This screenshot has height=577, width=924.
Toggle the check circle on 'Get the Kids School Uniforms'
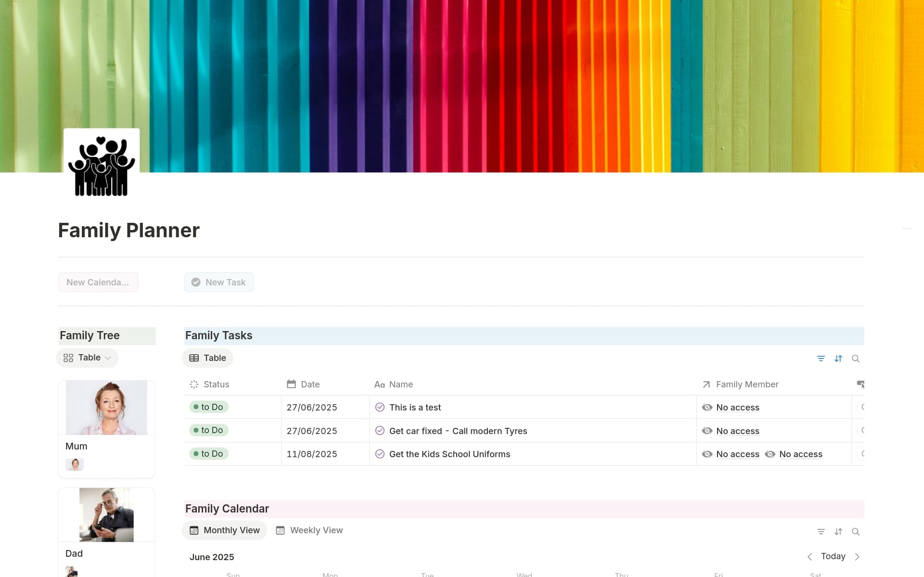coord(380,453)
